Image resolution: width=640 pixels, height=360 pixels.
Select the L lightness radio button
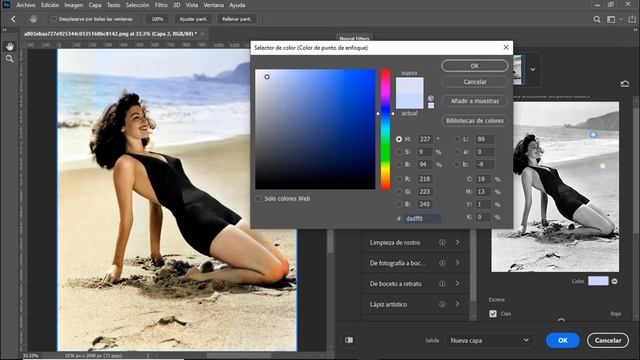[457, 139]
